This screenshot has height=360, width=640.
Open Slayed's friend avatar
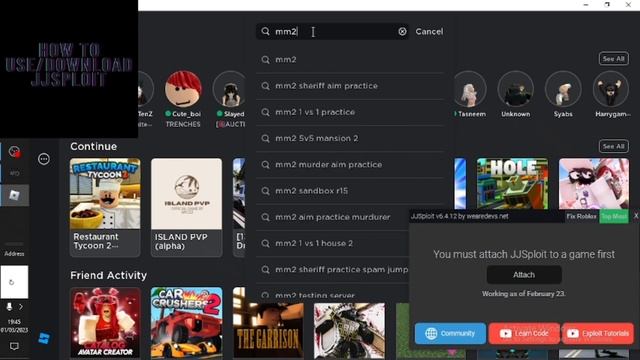pos(230,89)
